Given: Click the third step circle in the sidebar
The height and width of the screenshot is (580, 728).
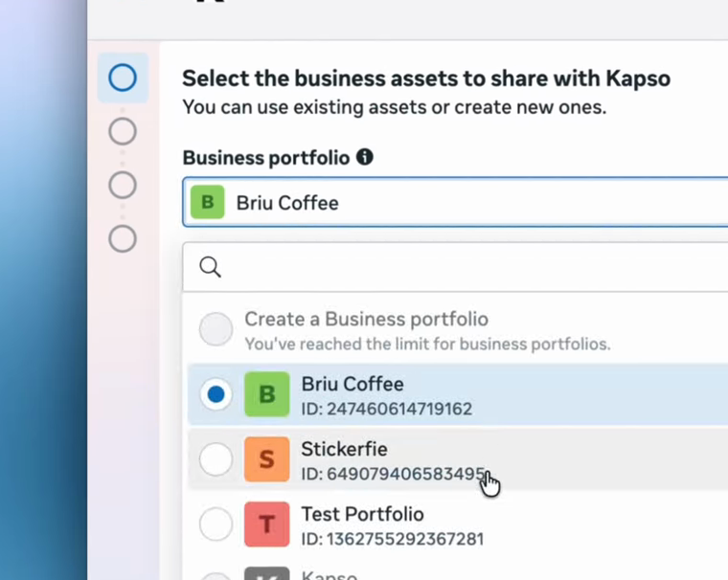Looking at the screenshot, I should point(123,185).
